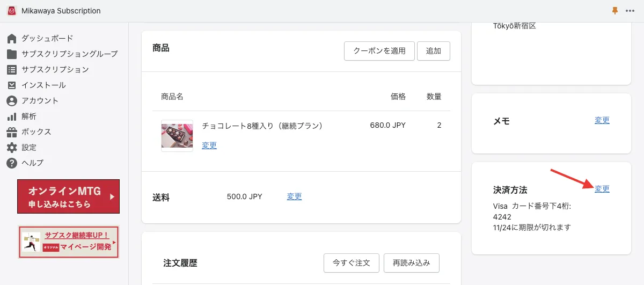Screen dimensions: 644x285
Task: Open the サブスクリプション menu item
Action: [55, 70]
